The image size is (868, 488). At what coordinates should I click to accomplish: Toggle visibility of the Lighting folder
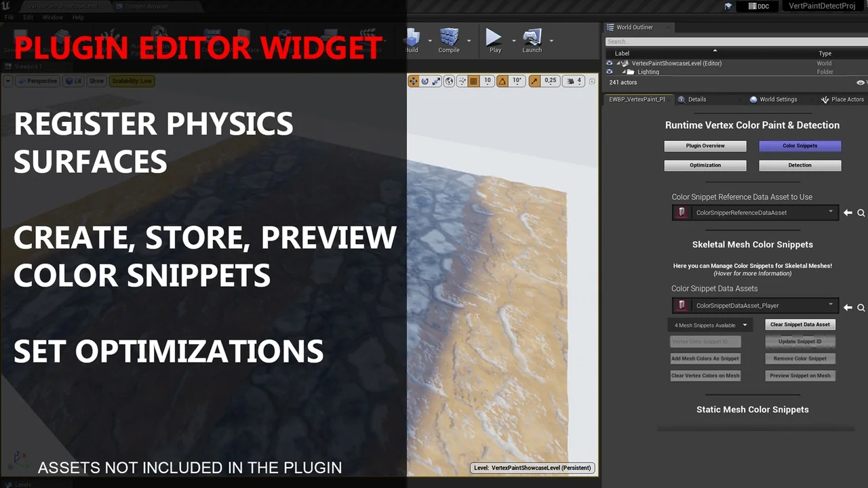click(609, 72)
